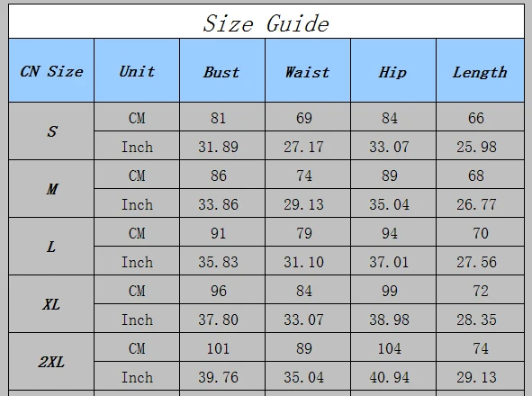Viewport: 532px width, 396px height.
Task: Select the L size row label
Action: point(51,247)
